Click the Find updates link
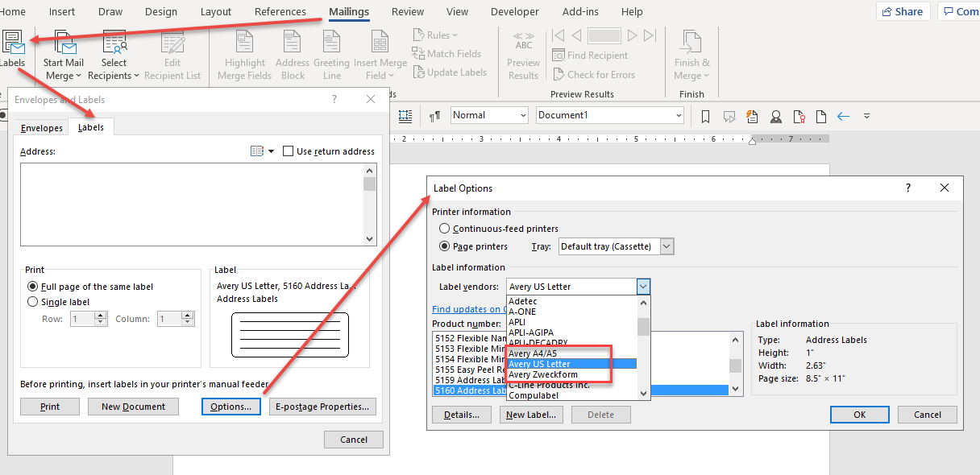This screenshot has height=475, width=980. (469, 309)
